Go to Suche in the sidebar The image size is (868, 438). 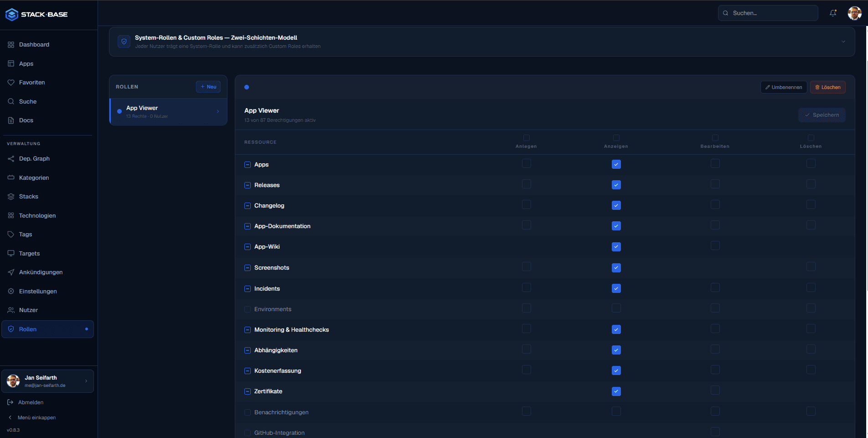point(48,102)
